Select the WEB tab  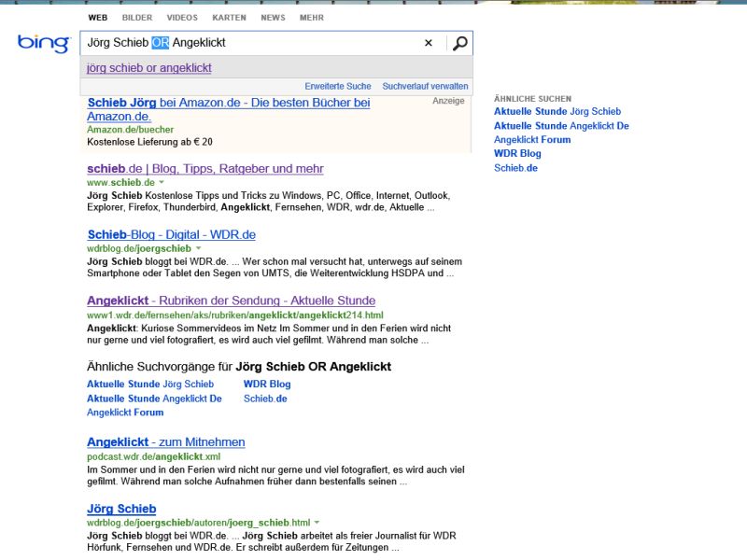98,18
